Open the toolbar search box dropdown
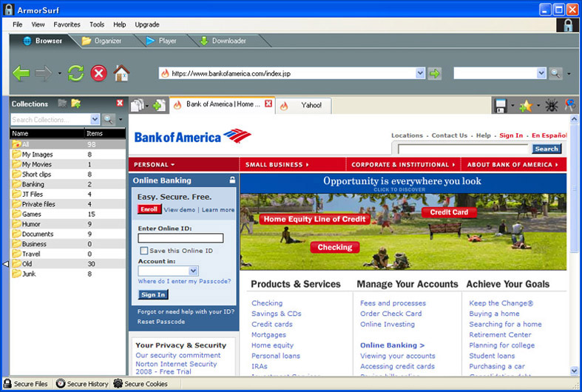582x392 pixels. [x=541, y=73]
